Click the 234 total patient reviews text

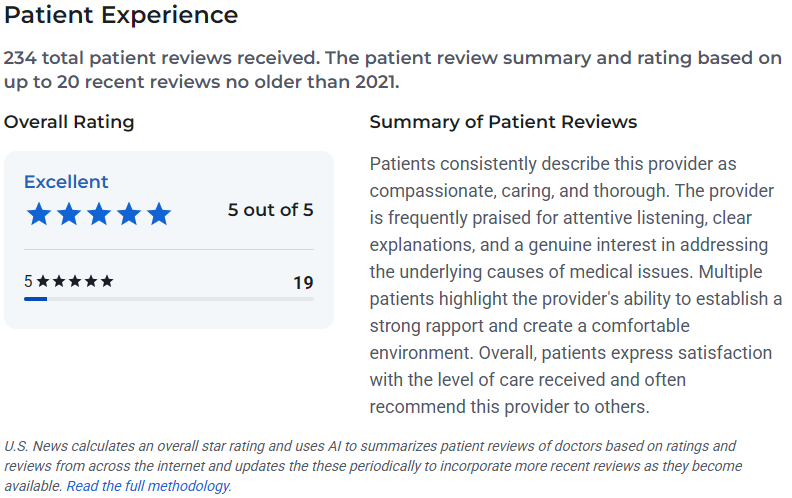tap(392, 70)
